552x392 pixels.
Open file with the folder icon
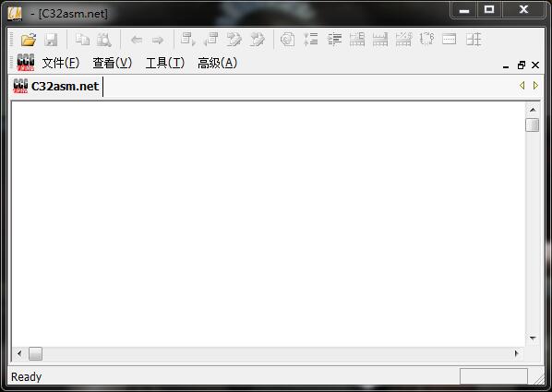click(x=29, y=40)
